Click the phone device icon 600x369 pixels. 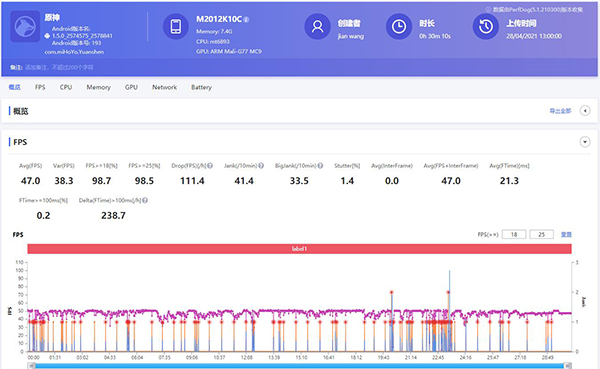176,26
